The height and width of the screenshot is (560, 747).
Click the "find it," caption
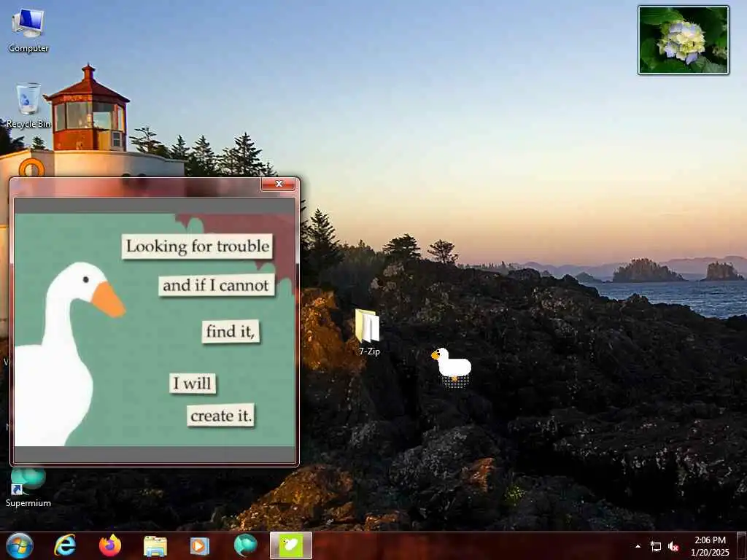pyautogui.click(x=231, y=331)
